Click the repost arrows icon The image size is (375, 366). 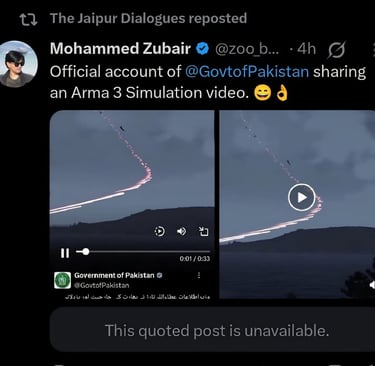28,19
